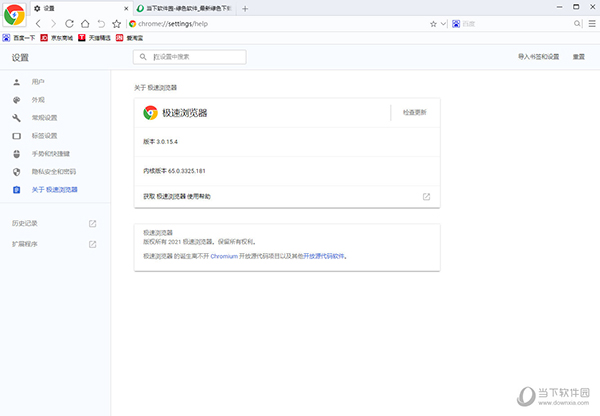Open a new tab with the plus button
This screenshot has width=600, height=416.
coord(245,8)
